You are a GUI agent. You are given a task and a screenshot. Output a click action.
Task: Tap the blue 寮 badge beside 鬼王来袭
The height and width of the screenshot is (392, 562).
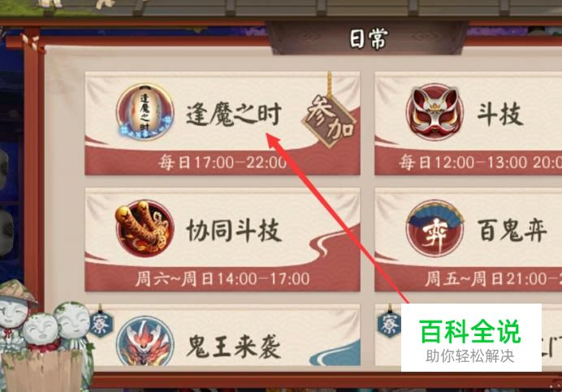pos(100,324)
